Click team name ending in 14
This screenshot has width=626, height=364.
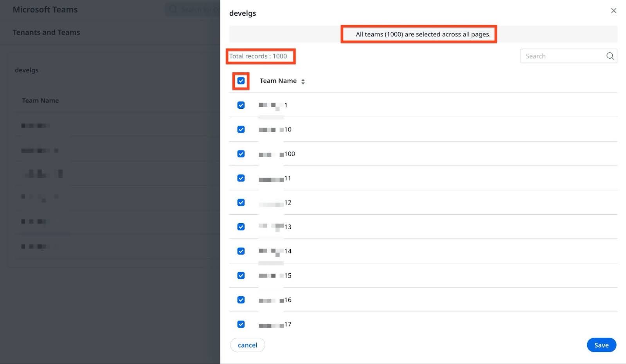tap(275, 251)
